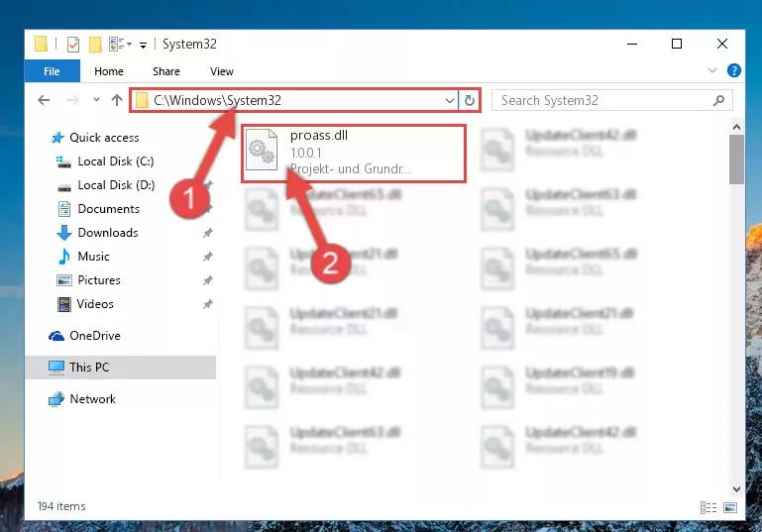This screenshot has height=532, width=762.
Task: Select Network in navigation pane
Action: 92,399
